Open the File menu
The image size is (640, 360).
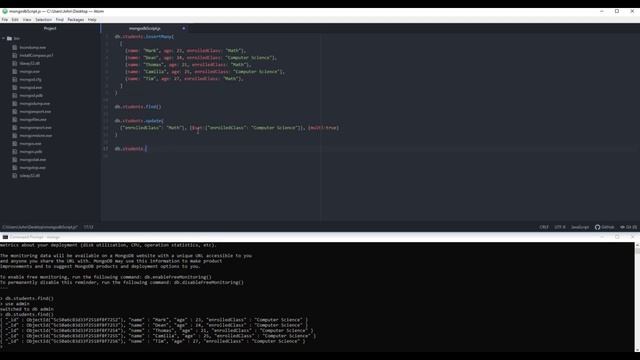point(4,20)
